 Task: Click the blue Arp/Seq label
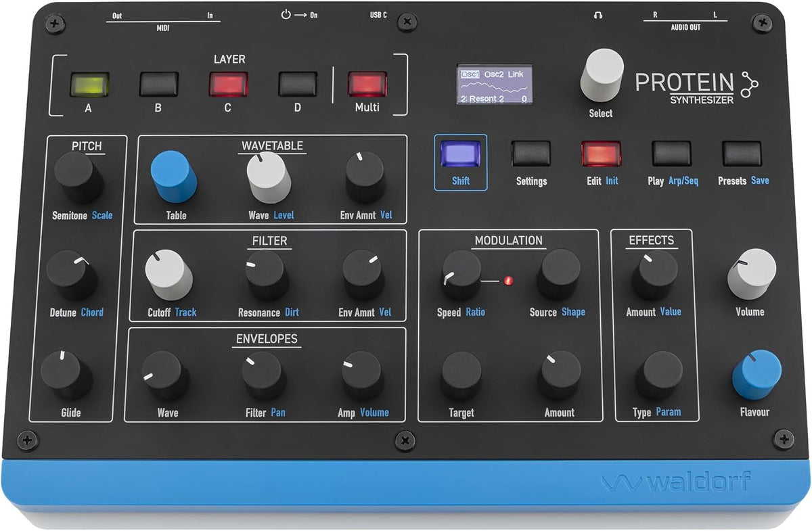point(683,181)
